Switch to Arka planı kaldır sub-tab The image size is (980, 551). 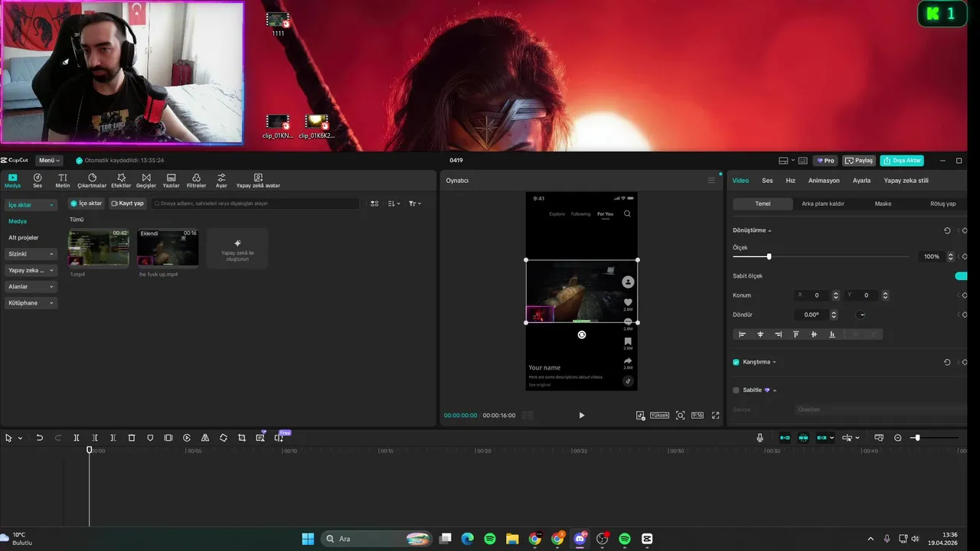(823, 204)
